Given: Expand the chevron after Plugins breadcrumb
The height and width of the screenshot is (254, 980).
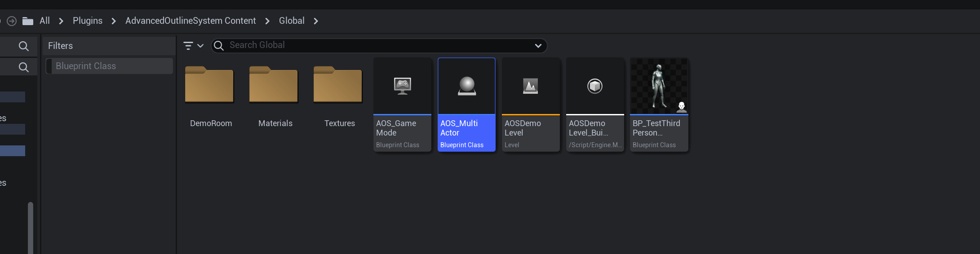Looking at the screenshot, I should click(114, 21).
